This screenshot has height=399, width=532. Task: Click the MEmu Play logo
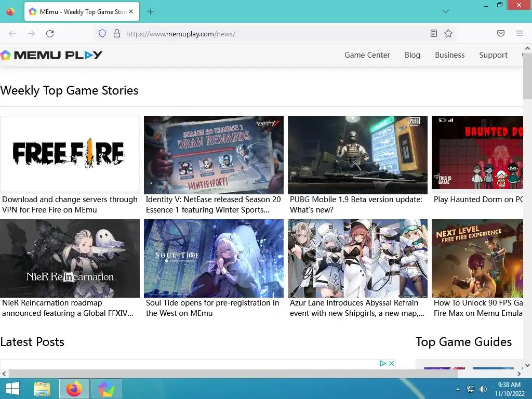point(51,55)
